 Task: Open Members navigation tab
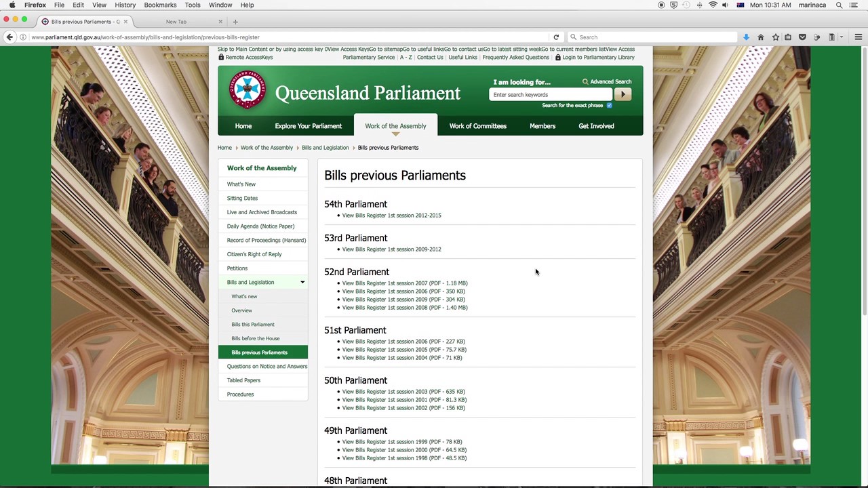pos(542,126)
